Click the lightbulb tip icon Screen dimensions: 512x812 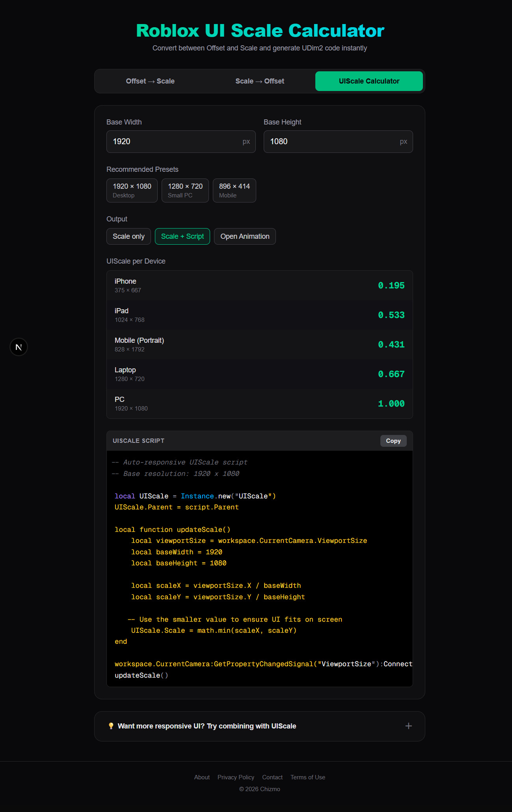(111, 726)
